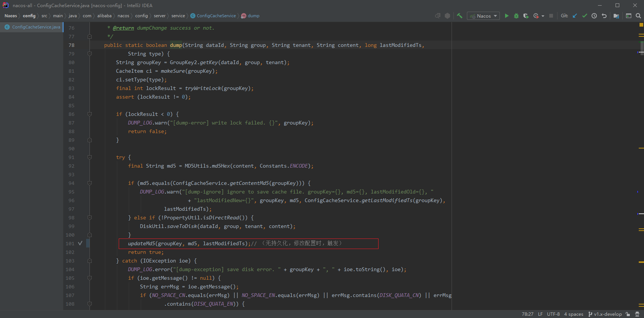Open Project Structure folder icon
The image size is (644, 318).
(616, 16)
